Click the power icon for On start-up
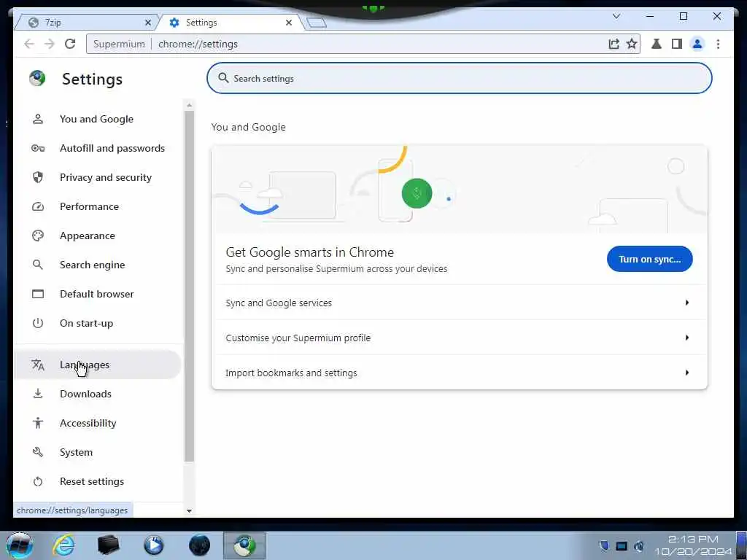747x560 pixels. click(x=38, y=323)
